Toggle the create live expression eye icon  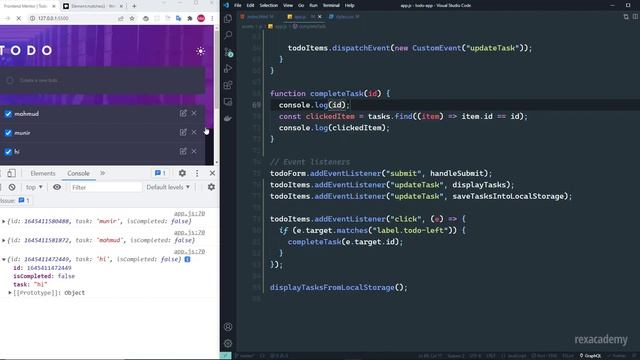click(57, 187)
